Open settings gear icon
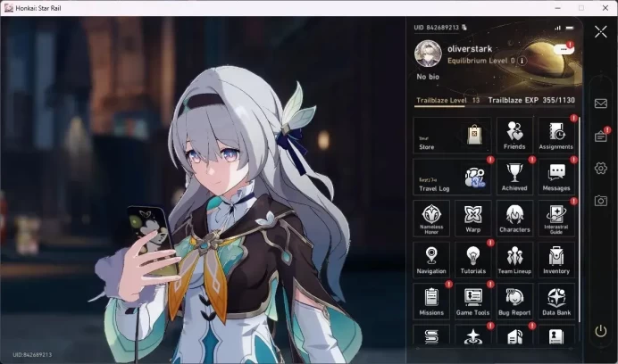 pyautogui.click(x=601, y=169)
